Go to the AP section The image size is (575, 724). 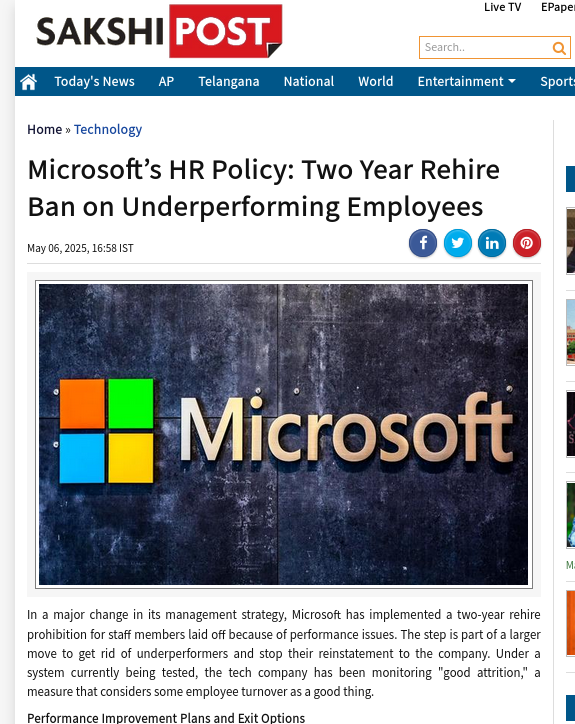point(166,82)
